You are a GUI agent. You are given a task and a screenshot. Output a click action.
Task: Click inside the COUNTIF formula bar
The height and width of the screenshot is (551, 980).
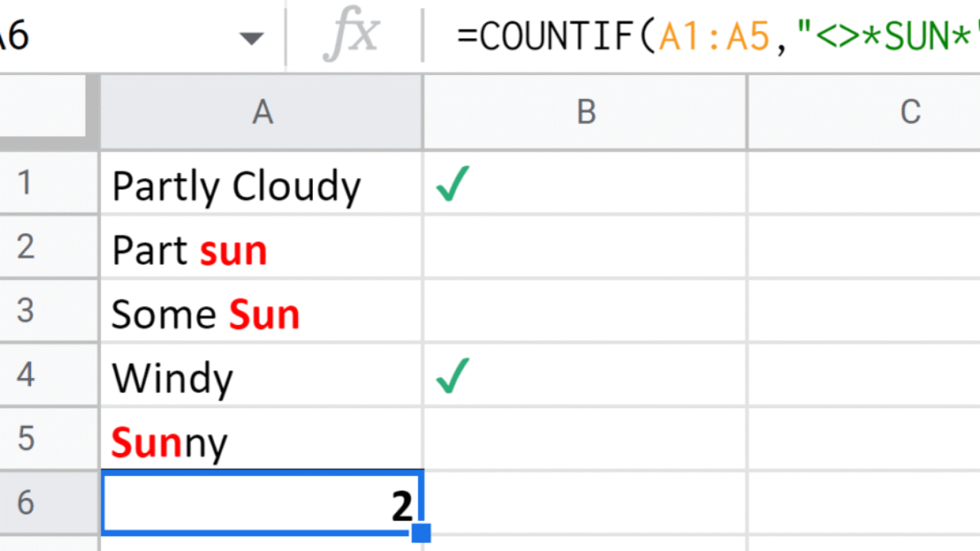click(710, 37)
